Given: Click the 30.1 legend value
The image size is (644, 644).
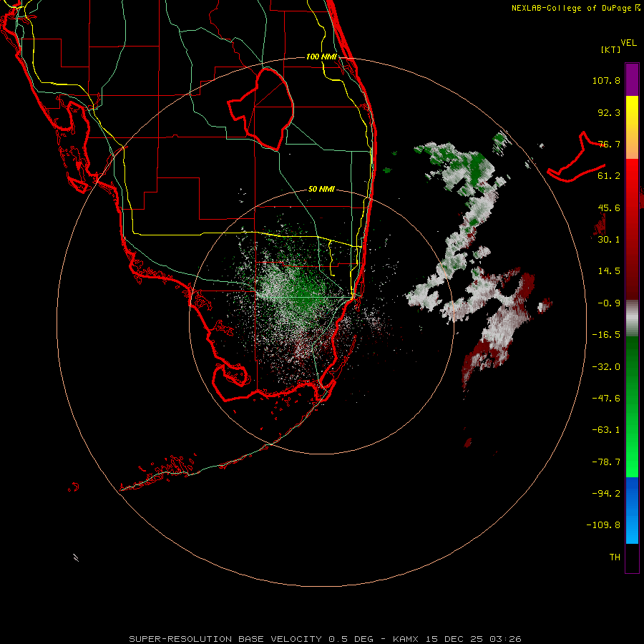Looking at the screenshot, I should pos(609,240).
